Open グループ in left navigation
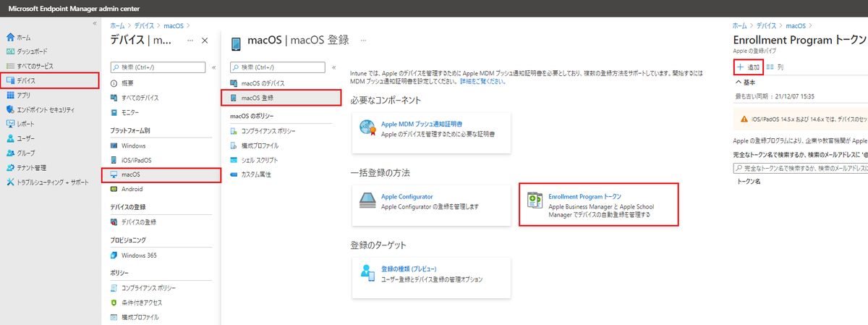 pos(25,153)
